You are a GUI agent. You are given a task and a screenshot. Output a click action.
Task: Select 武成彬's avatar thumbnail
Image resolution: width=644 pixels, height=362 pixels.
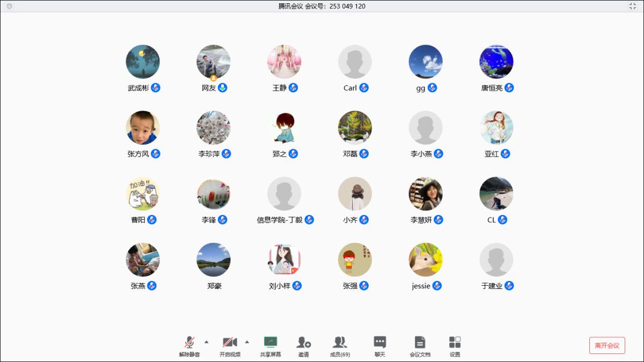pos(143,62)
